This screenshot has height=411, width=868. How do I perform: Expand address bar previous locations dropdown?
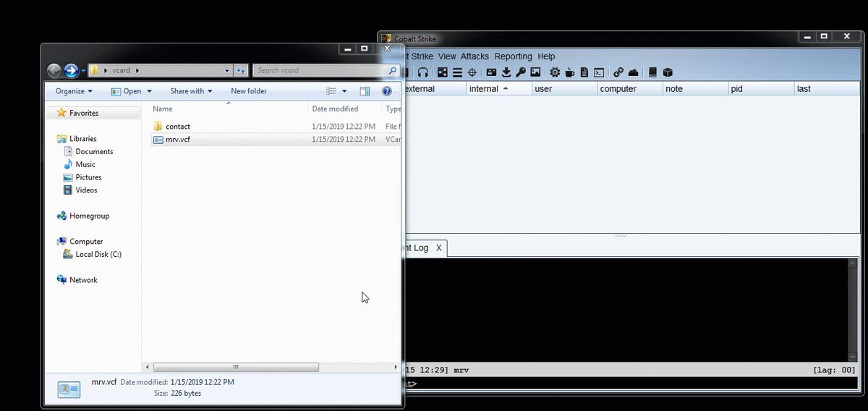click(x=228, y=70)
